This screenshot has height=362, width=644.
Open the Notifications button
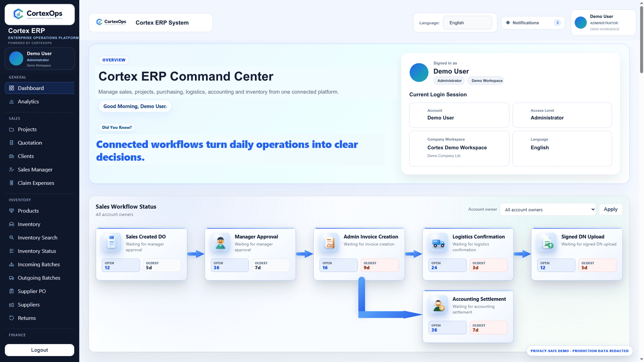[533, 23]
